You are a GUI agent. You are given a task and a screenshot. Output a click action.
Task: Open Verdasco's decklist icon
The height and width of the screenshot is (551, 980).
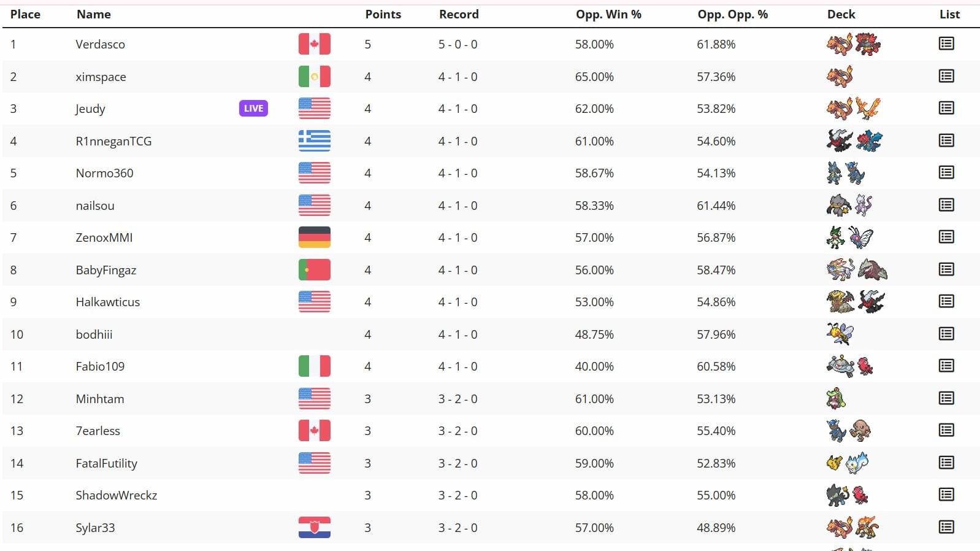click(946, 44)
